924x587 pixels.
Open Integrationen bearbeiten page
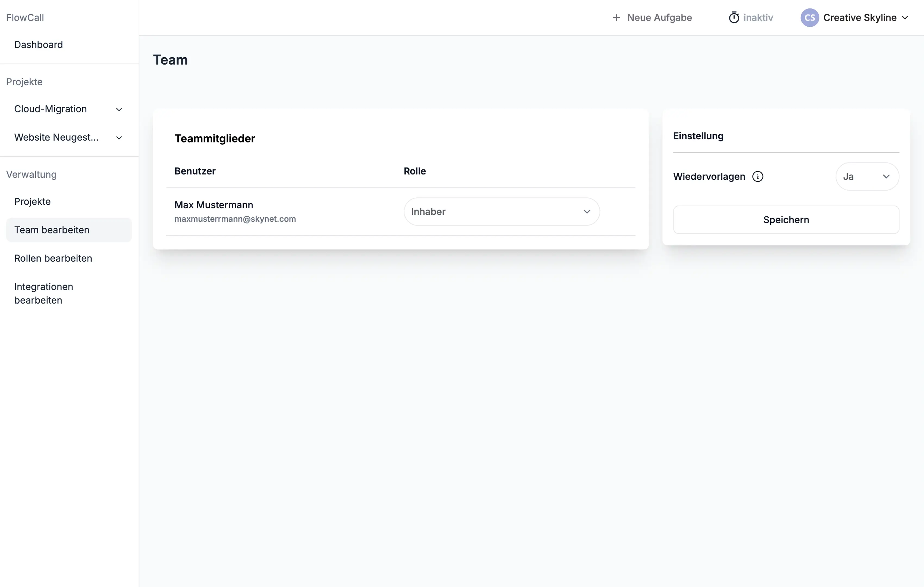coord(43,293)
